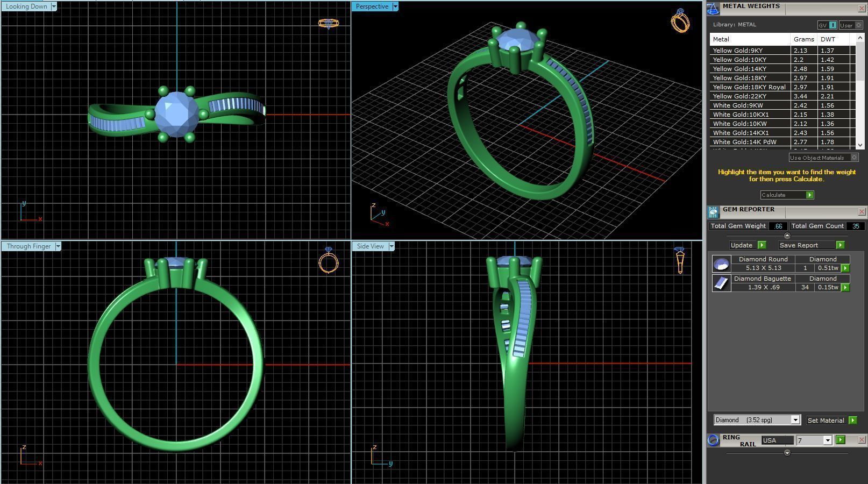868x484 pixels.
Task: Close the Metal Weights panel
Action: (x=862, y=9)
